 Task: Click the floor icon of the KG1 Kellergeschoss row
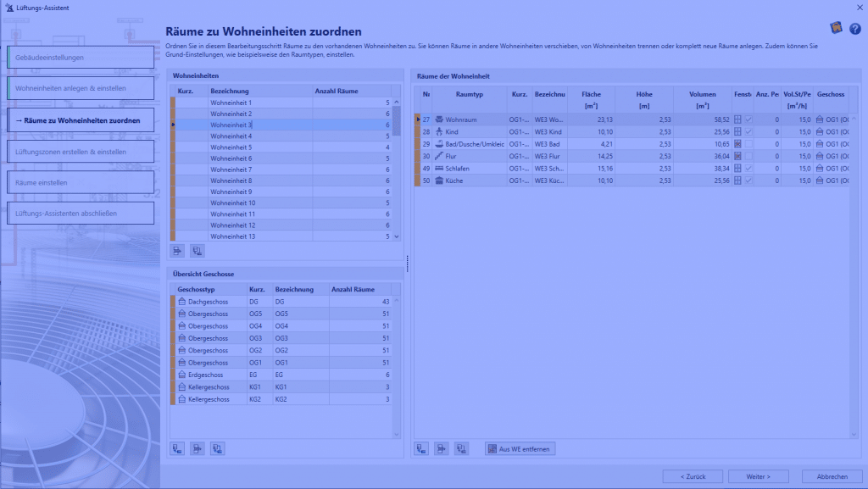[x=181, y=386]
